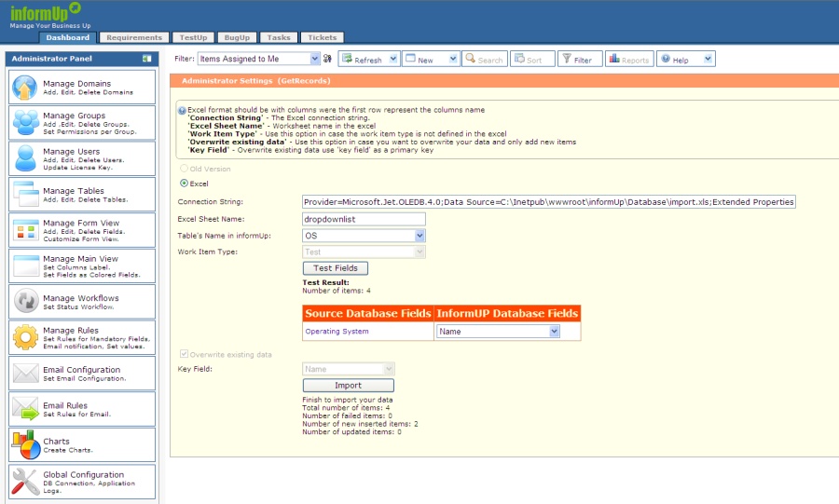Click the Excel Sheet Name input field
This screenshot has height=504, width=839.
click(x=364, y=219)
